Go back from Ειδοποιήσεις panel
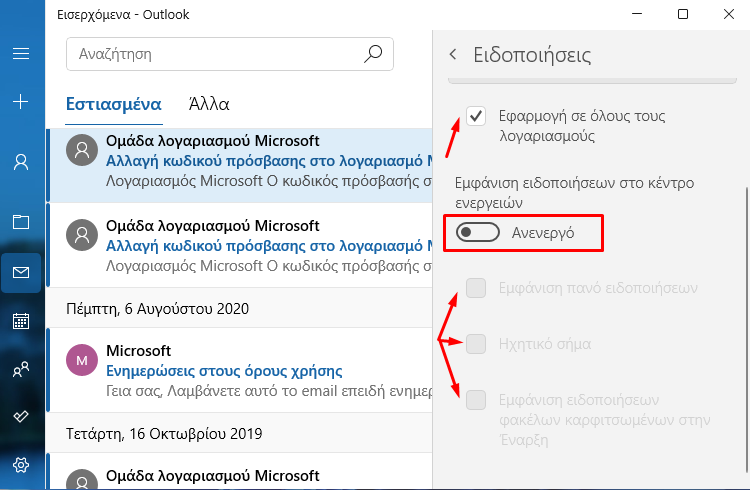 pyautogui.click(x=453, y=54)
